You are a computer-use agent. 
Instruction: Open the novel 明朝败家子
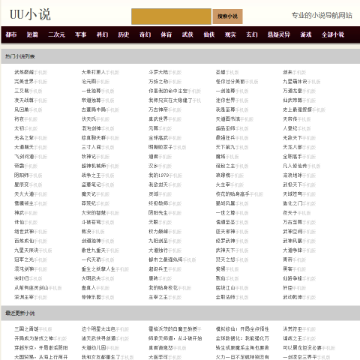[x=161, y=147]
